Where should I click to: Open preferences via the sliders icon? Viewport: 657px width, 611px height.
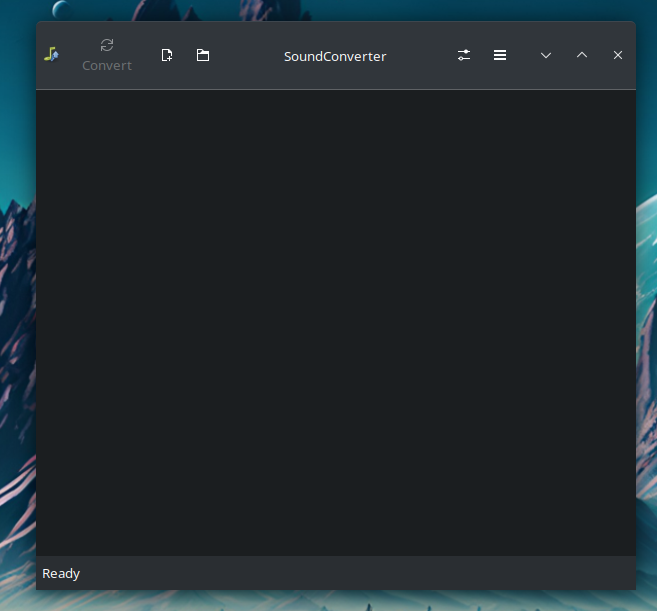(x=464, y=55)
